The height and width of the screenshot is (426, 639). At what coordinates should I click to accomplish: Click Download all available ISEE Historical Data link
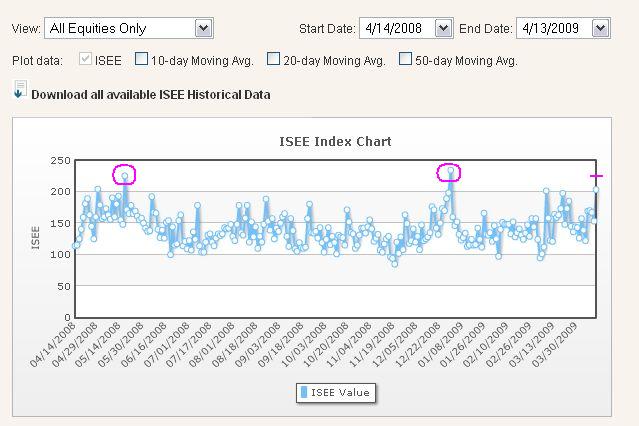point(150,95)
